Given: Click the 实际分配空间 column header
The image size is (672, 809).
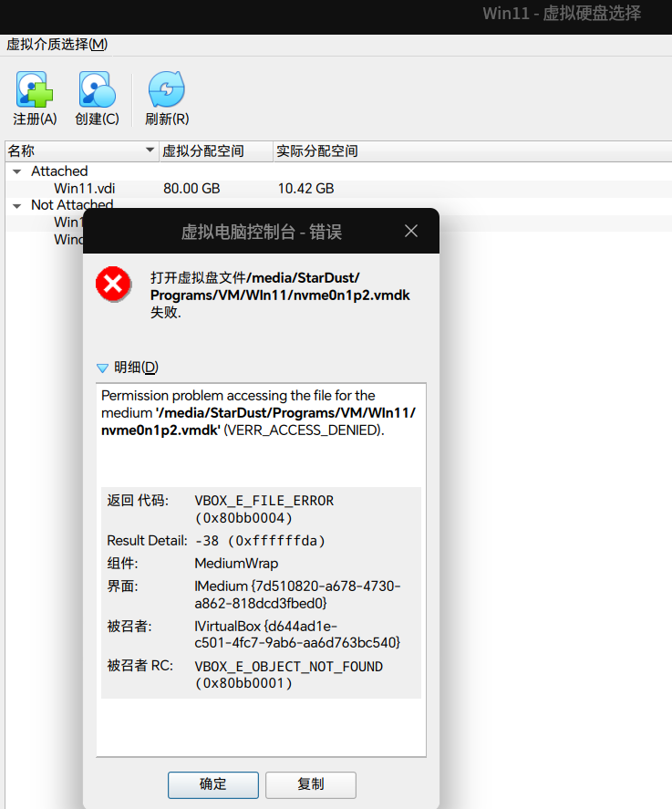Looking at the screenshot, I should point(317,150).
